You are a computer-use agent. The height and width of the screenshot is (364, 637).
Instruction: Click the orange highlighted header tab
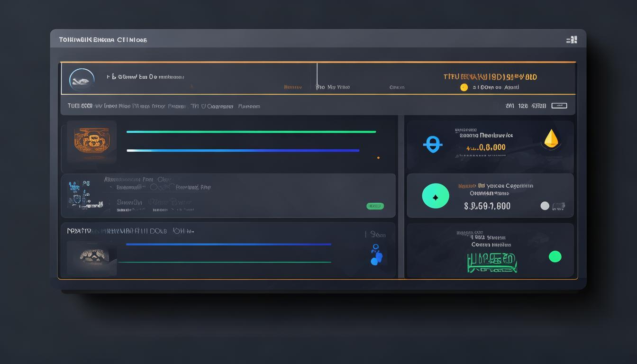[292, 87]
